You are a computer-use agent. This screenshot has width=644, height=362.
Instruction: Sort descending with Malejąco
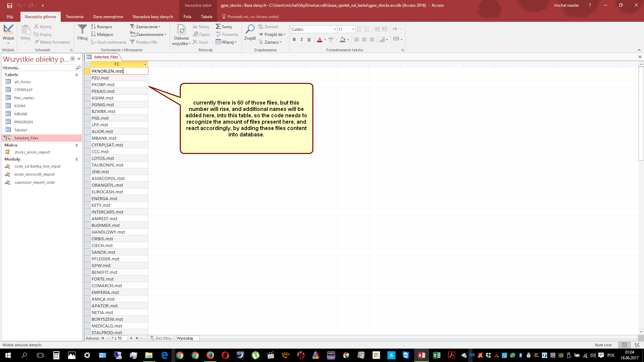pos(102,34)
